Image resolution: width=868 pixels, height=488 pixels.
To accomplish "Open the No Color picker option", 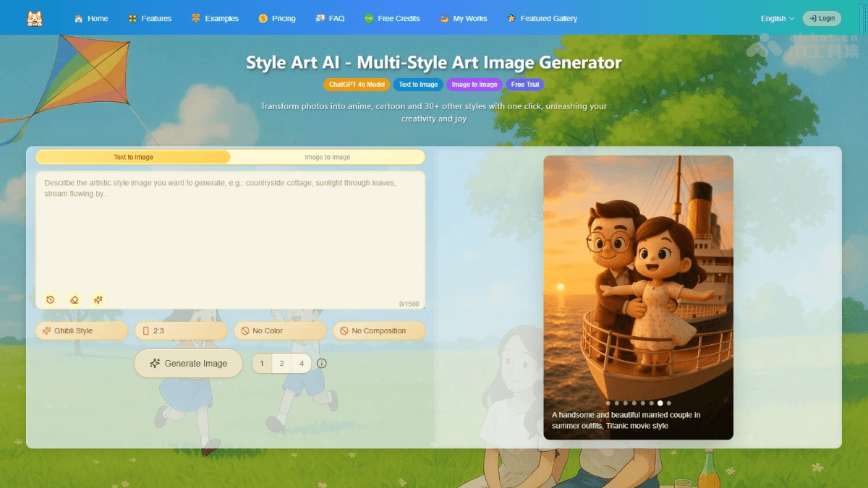I will (279, 331).
